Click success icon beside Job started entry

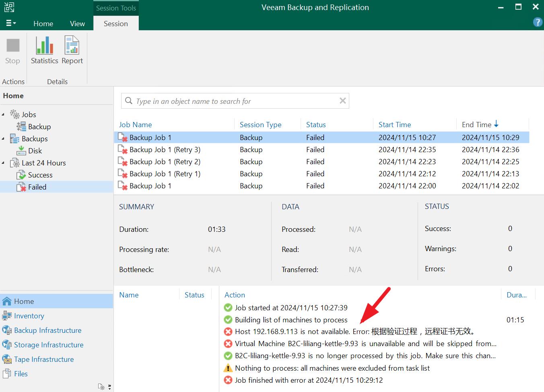pyautogui.click(x=228, y=307)
